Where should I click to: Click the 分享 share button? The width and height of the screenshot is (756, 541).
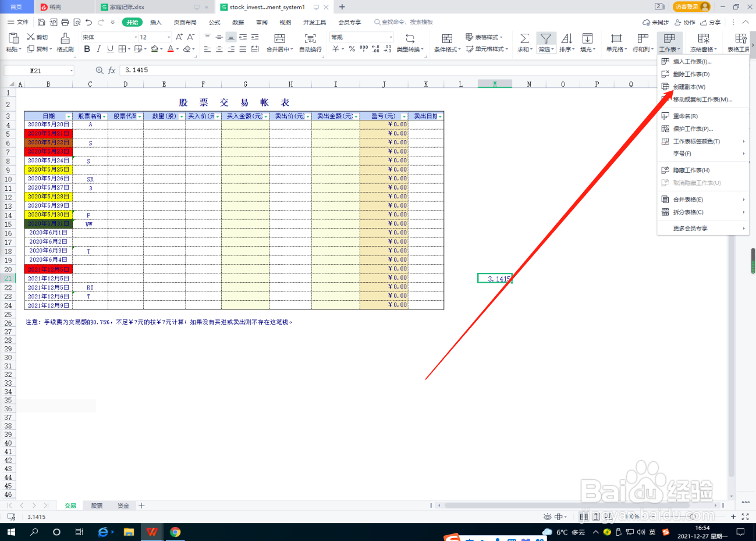pyautogui.click(x=711, y=22)
